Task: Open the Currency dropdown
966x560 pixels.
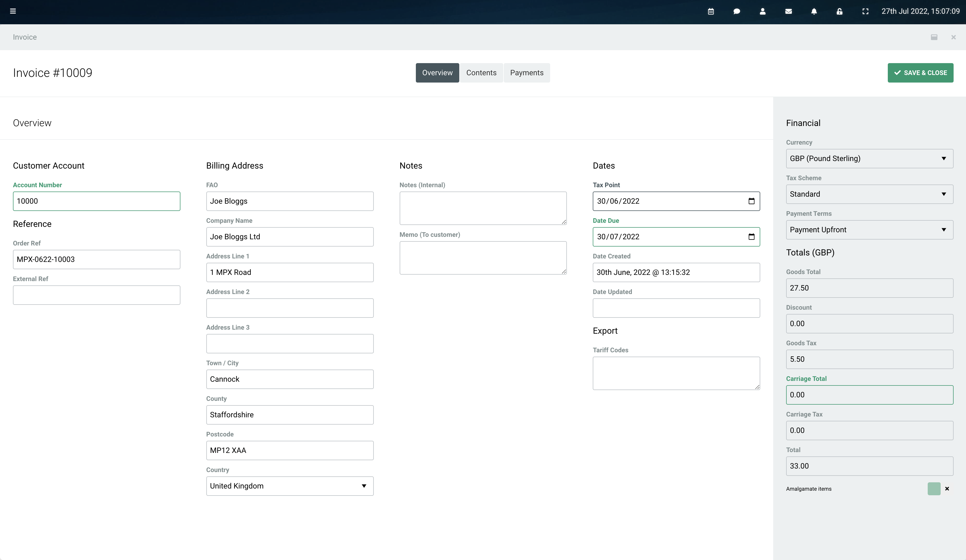Action: [x=869, y=158]
